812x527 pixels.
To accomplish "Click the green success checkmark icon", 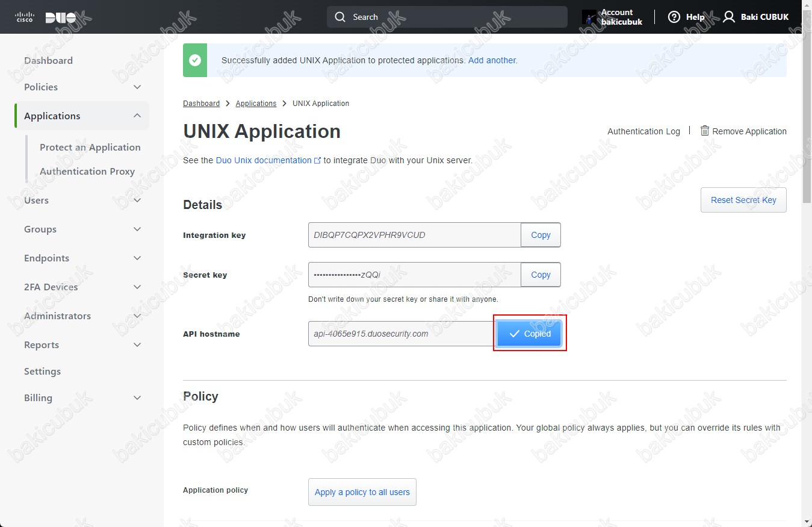I will click(x=195, y=60).
